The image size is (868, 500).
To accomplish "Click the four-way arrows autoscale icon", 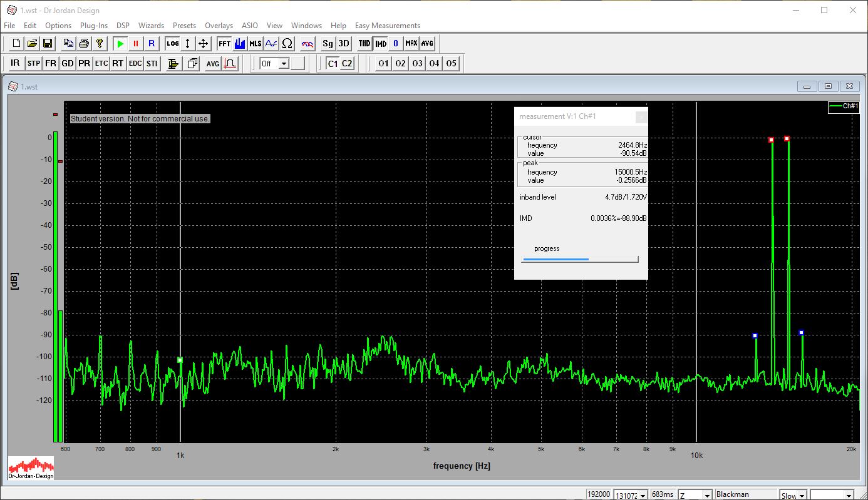I will 203,43.
